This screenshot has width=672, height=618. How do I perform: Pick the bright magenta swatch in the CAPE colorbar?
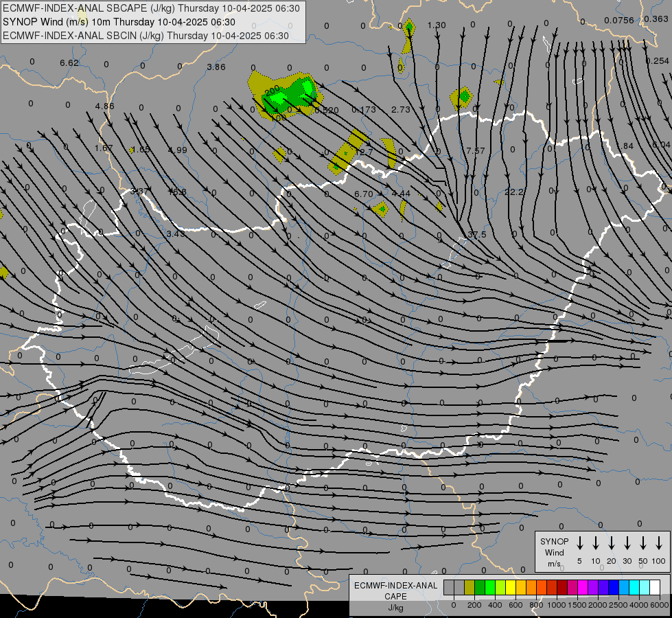click(x=583, y=588)
